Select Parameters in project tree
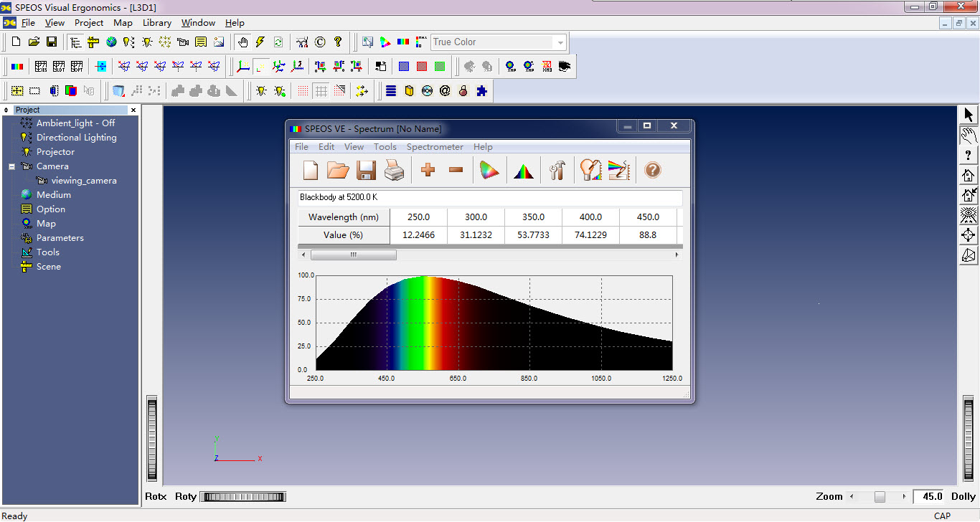This screenshot has height=522, width=980. point(60,238)
